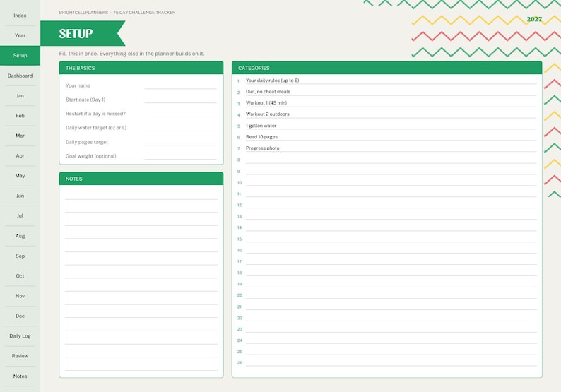Navigate to the Dec tab
This screenshot has height=392, width=561.
pyautogui.click(x=20, y=316)
